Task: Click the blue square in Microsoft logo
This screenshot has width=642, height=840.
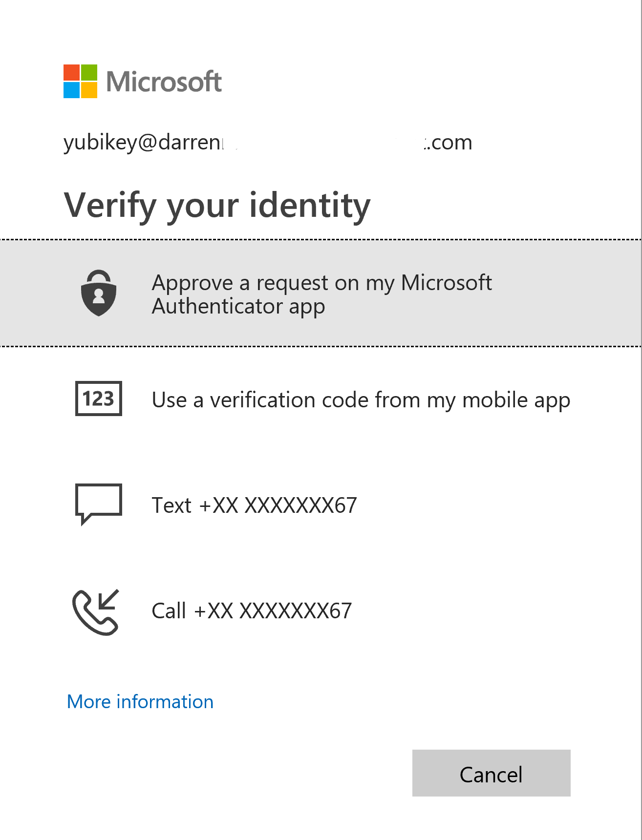Action: click(x=71, y=90)
